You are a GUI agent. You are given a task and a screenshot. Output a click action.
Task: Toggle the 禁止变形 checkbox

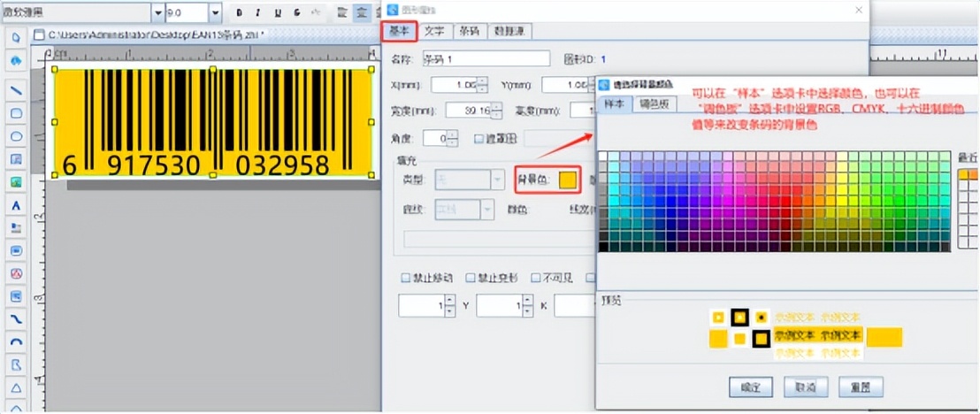click(471, 278)
